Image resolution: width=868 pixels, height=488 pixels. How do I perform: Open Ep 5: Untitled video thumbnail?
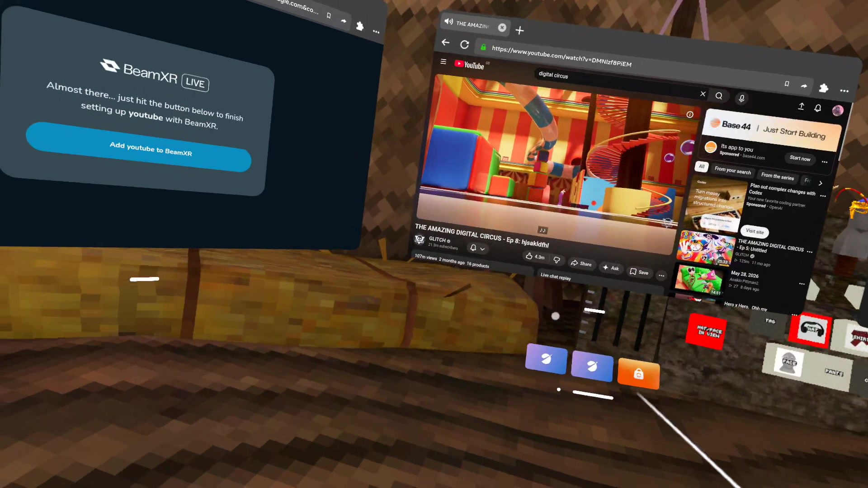tap(705, 248)
